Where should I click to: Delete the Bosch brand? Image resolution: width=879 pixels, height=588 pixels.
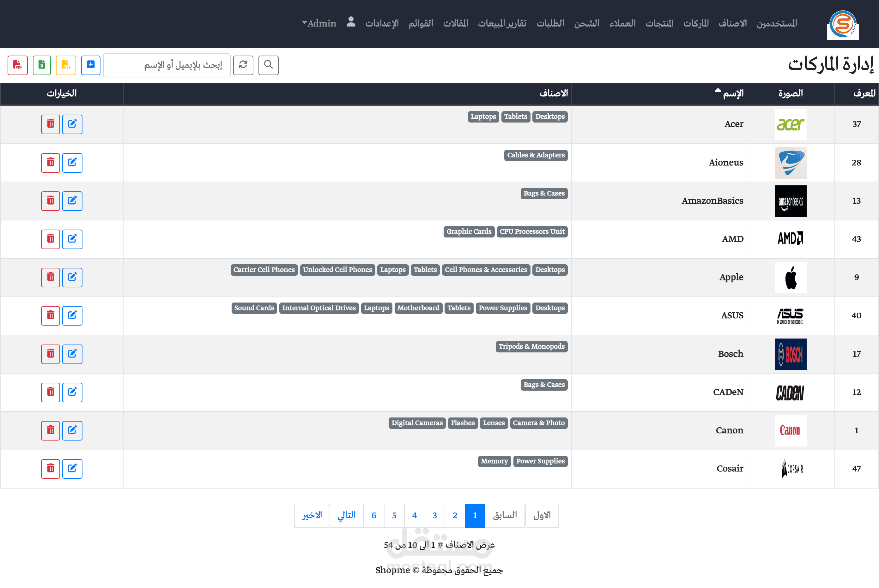51,354
